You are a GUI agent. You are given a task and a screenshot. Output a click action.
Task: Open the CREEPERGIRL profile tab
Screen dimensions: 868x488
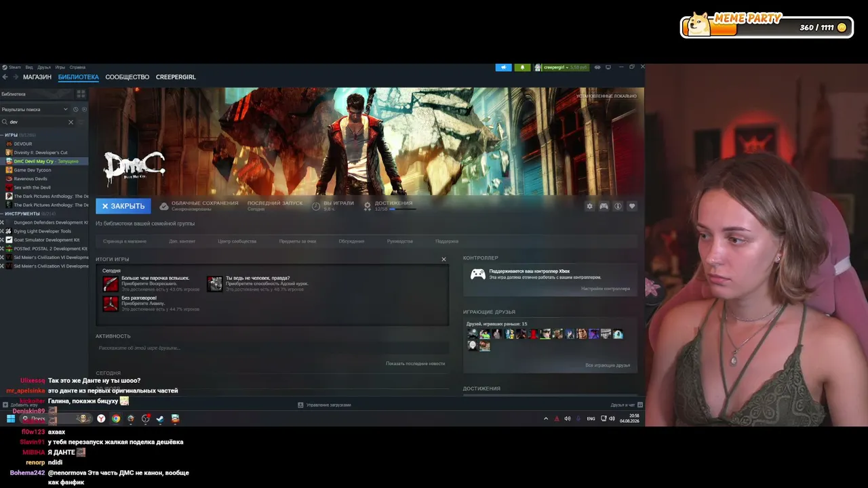pyautogui.click(x=176, y=77)
